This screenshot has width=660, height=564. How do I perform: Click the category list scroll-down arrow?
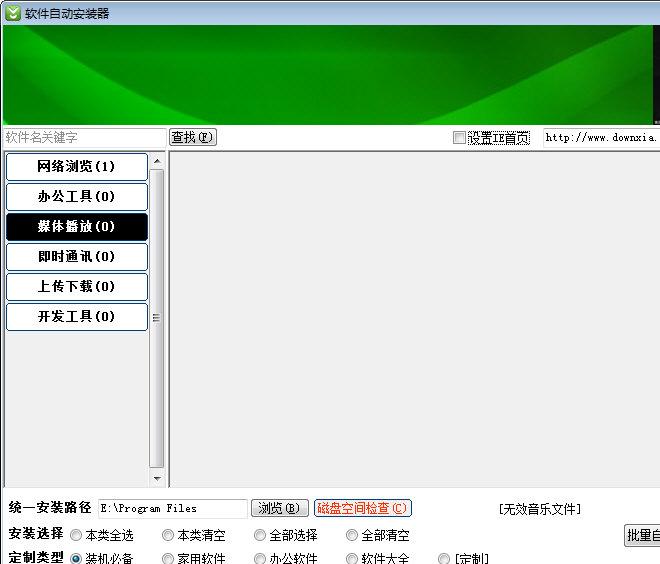(157, 478)
